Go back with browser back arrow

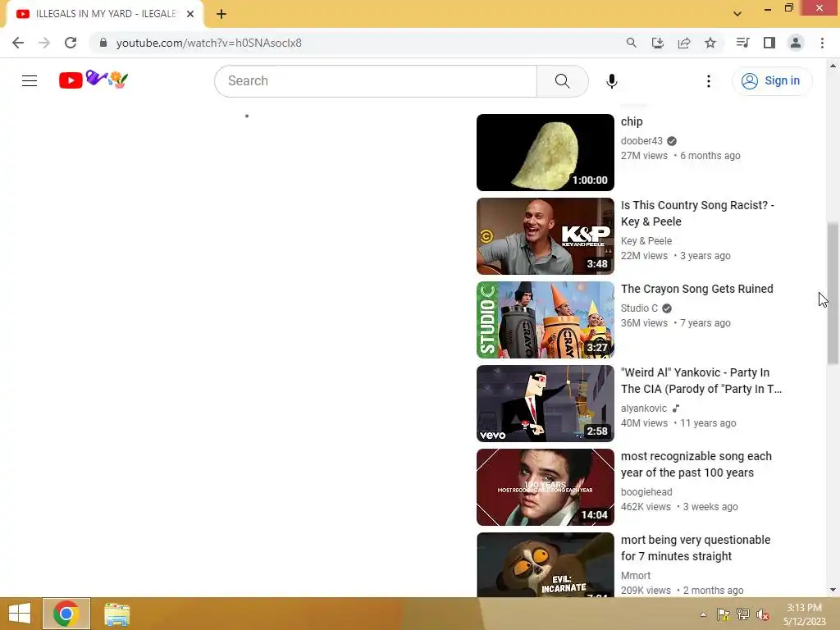click(x=18, y=43)
